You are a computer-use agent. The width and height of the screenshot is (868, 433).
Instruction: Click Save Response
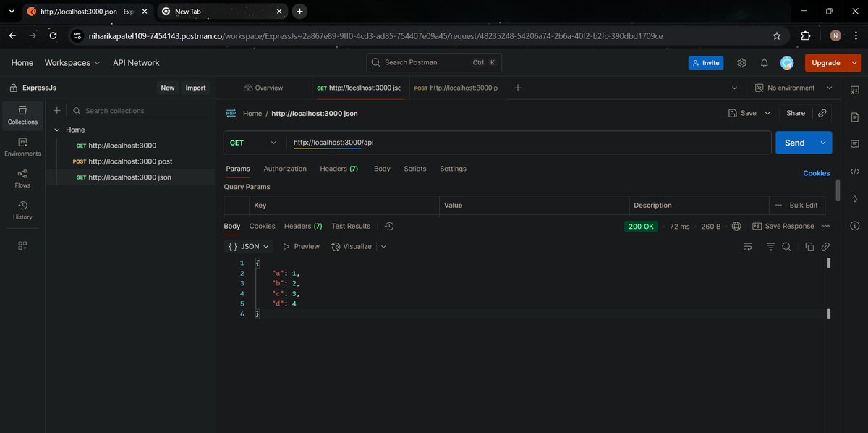pyautogui.click(x=783, y=227)
